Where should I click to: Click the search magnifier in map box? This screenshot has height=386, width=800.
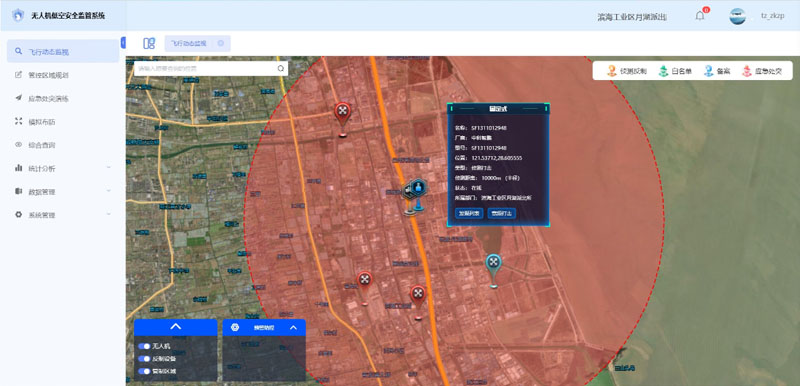(x=281, y=69)
